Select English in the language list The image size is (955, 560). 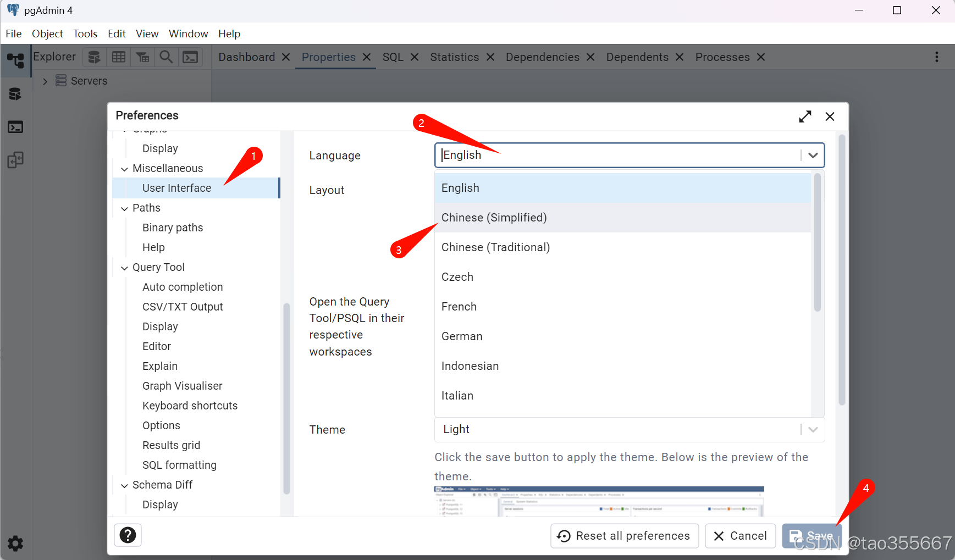tap(623, 188)
